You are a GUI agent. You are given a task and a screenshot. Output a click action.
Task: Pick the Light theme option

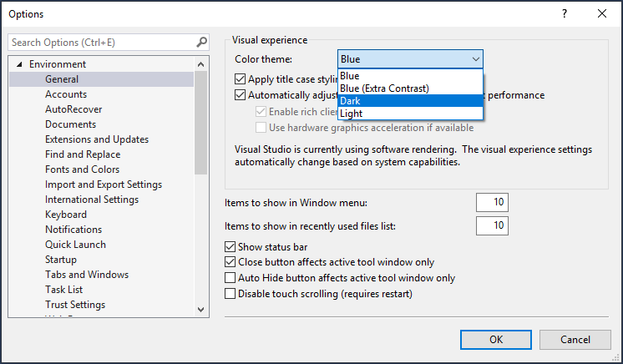410,113
